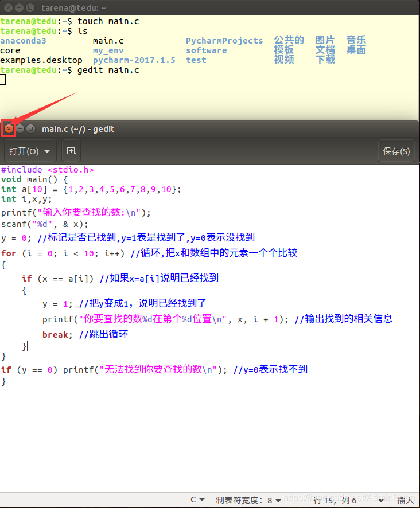Click the if (x == a[i]) condition
The image size is (420, 508).
pyautogui.click(x=58, y=279)
